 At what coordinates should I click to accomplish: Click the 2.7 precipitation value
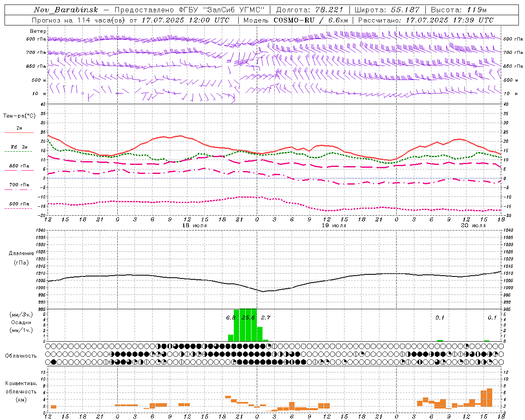(x=266, y=318)
